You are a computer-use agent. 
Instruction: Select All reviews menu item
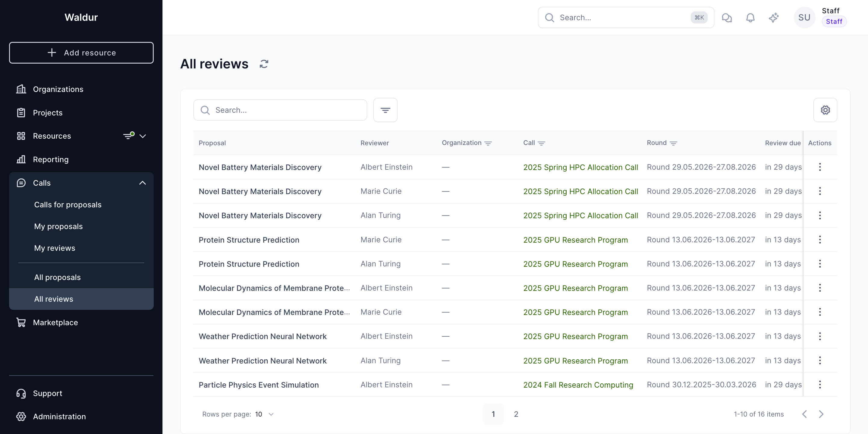81,299
